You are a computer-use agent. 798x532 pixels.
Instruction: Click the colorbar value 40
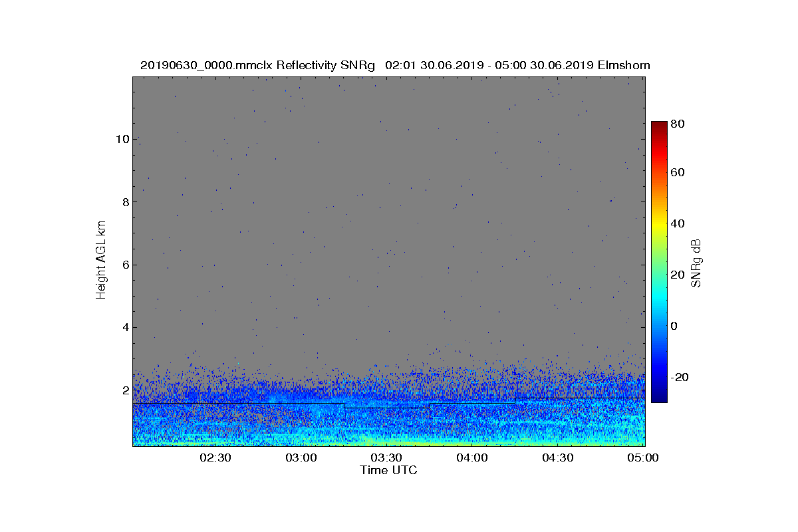[678, 223]
